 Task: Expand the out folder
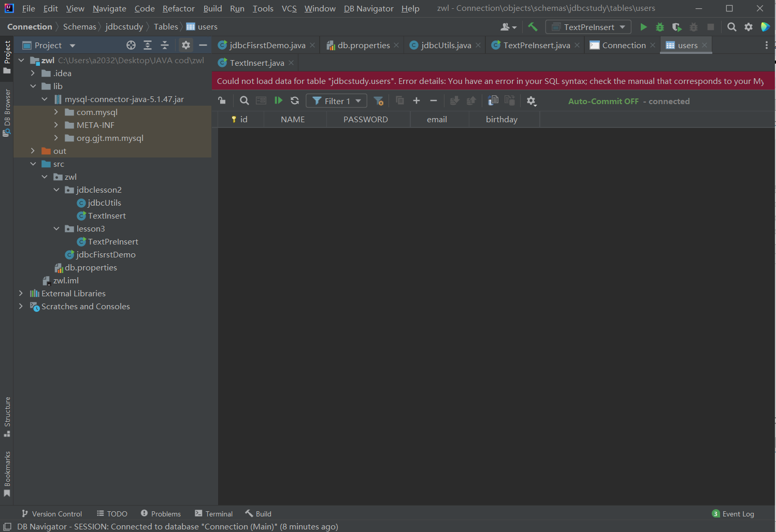click(33, 151)
